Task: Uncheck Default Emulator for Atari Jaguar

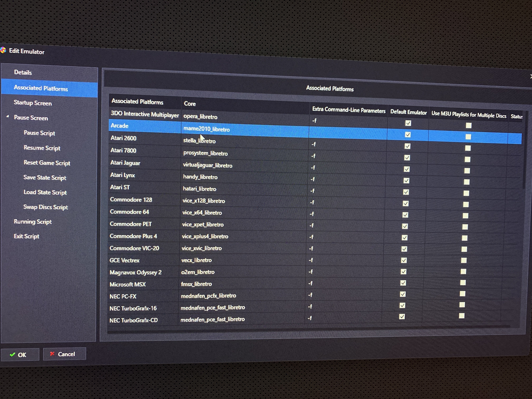Action: point(407,169)
